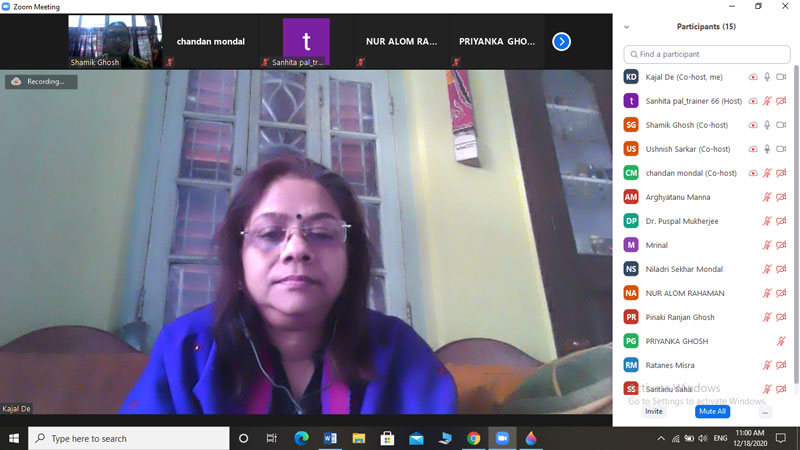Toggle Ushnish Sarkar's microphone mute state
The height and width of the screenshot is (450, 800).
click(767, 149)
